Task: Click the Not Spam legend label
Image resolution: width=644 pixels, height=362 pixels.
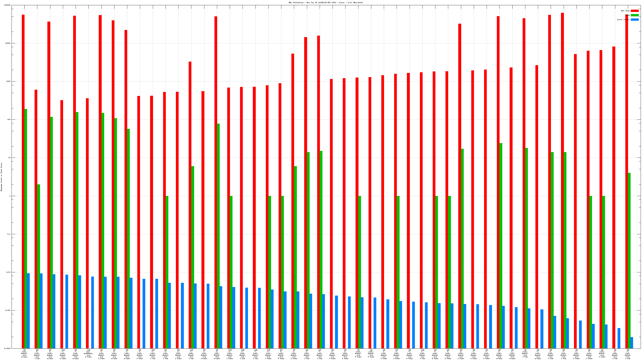Action: coord(625,11)
